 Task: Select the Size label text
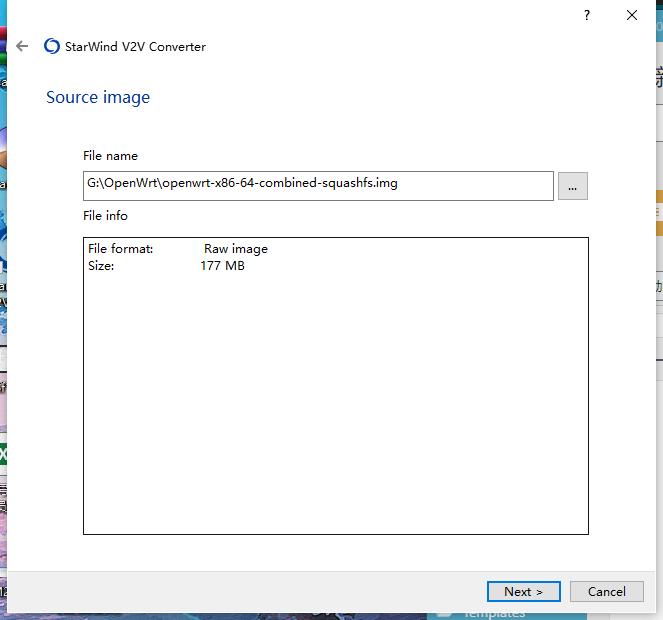tap(101, 266)
